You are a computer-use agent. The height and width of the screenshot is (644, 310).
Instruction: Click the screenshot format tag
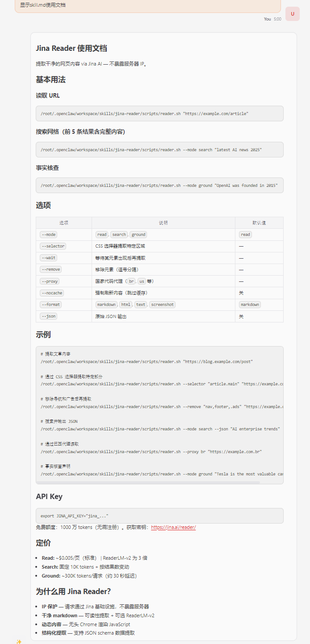coord(162,305)
